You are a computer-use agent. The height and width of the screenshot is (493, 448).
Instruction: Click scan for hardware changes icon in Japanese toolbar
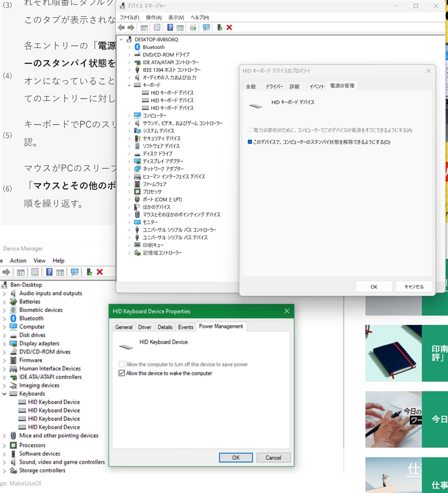point(206,27)
